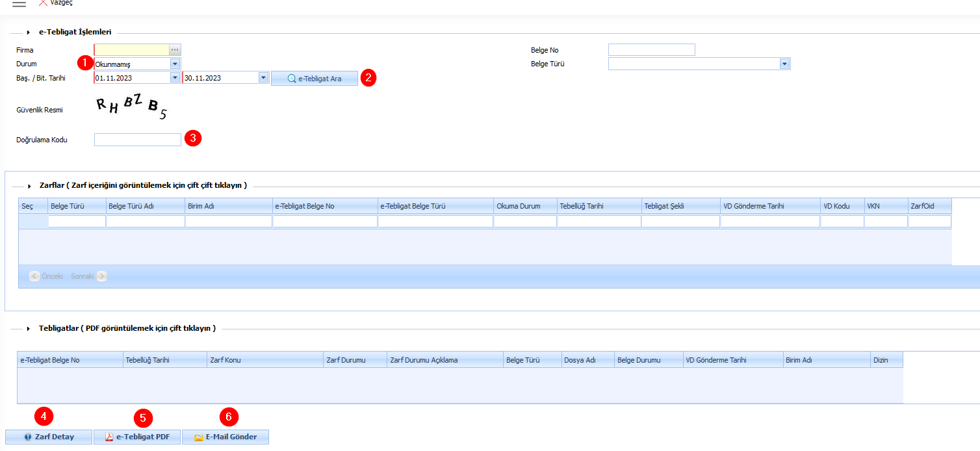Click Tebligatlar Birim Adı column header
The image size is (980, 451).
[x=827, y=360]
